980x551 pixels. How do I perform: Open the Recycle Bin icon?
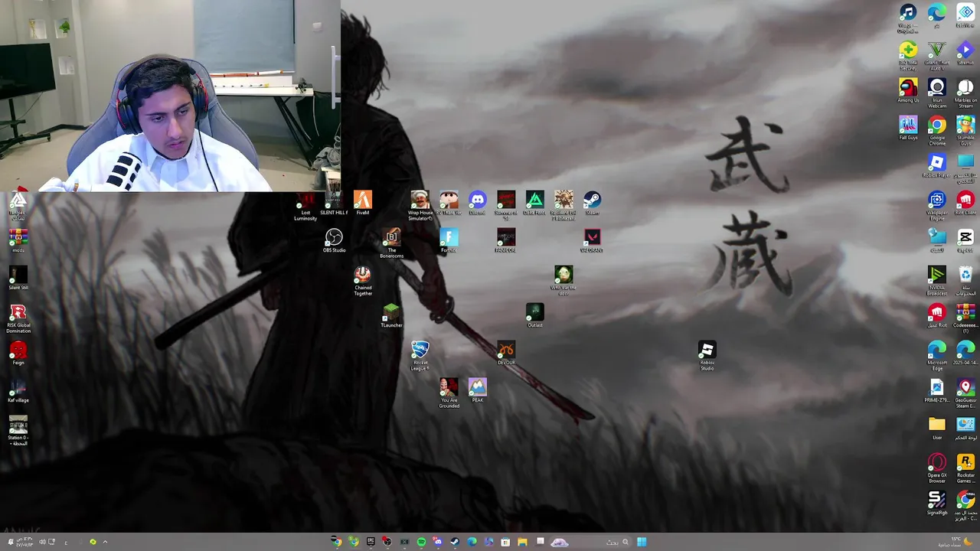click(x=965, y=281)
